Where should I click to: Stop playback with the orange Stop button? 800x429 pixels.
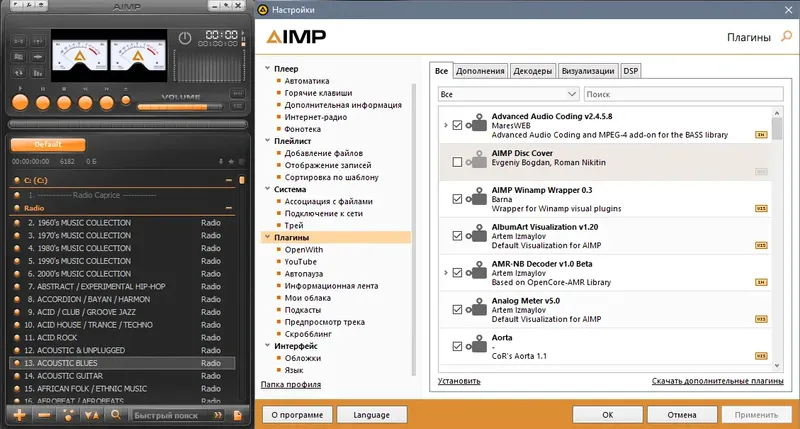tap(64, 103)
